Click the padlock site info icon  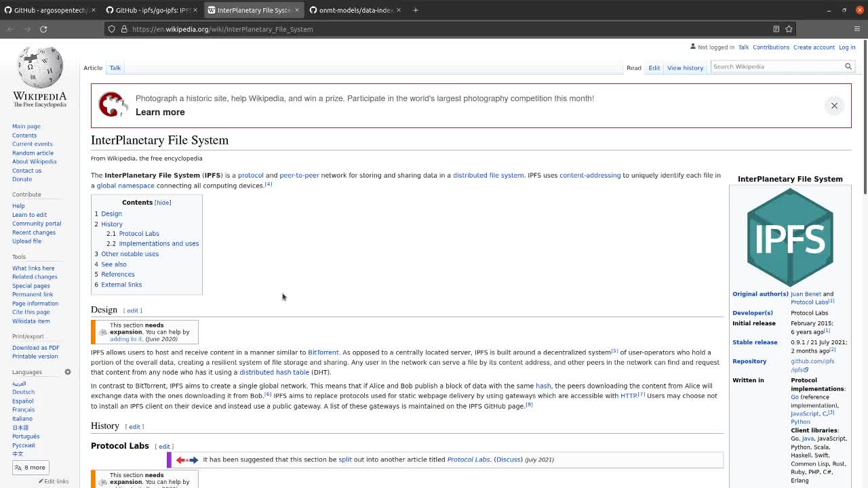tap(124, 29)
